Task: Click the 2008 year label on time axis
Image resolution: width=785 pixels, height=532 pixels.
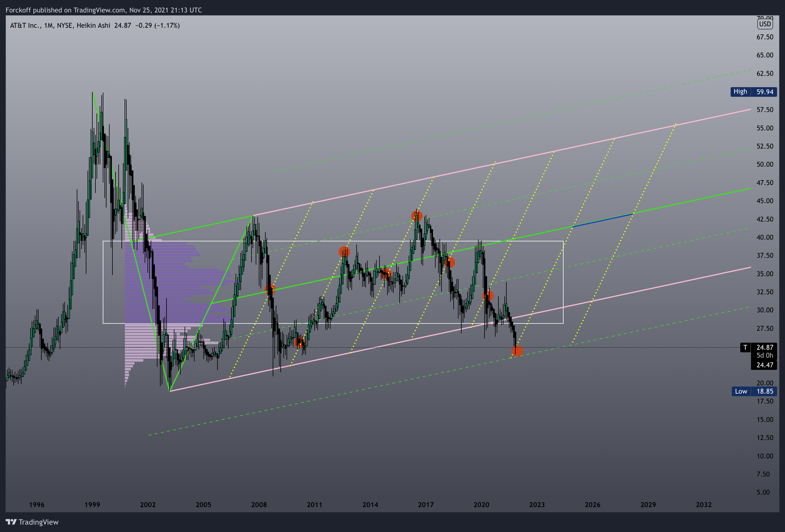Action: 259,505
